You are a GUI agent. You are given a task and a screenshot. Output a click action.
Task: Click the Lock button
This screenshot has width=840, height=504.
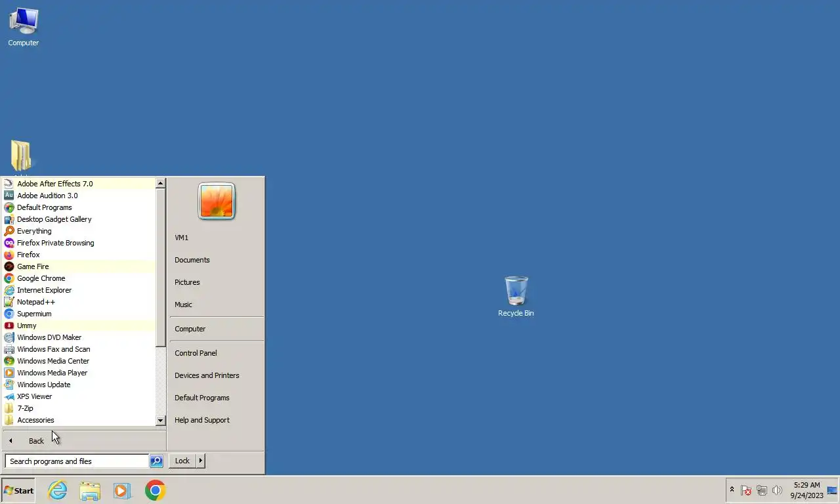(x=182, y=461)
